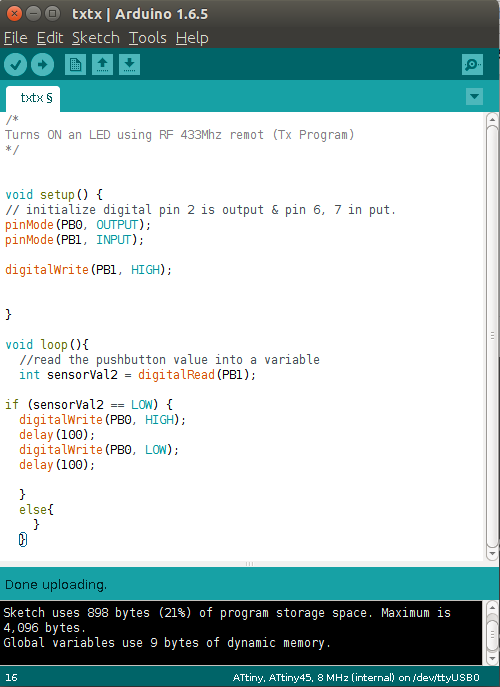Close the Arduino window

[x=14, y=14]
